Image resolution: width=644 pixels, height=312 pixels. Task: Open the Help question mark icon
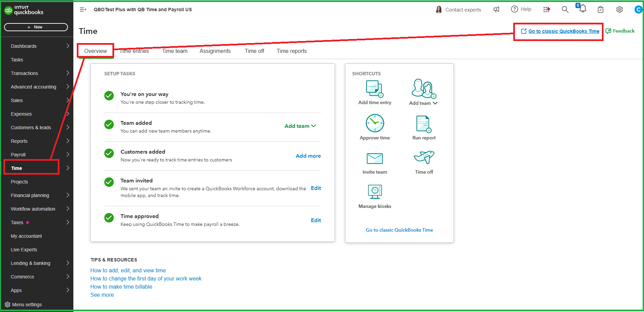point(515,9)
